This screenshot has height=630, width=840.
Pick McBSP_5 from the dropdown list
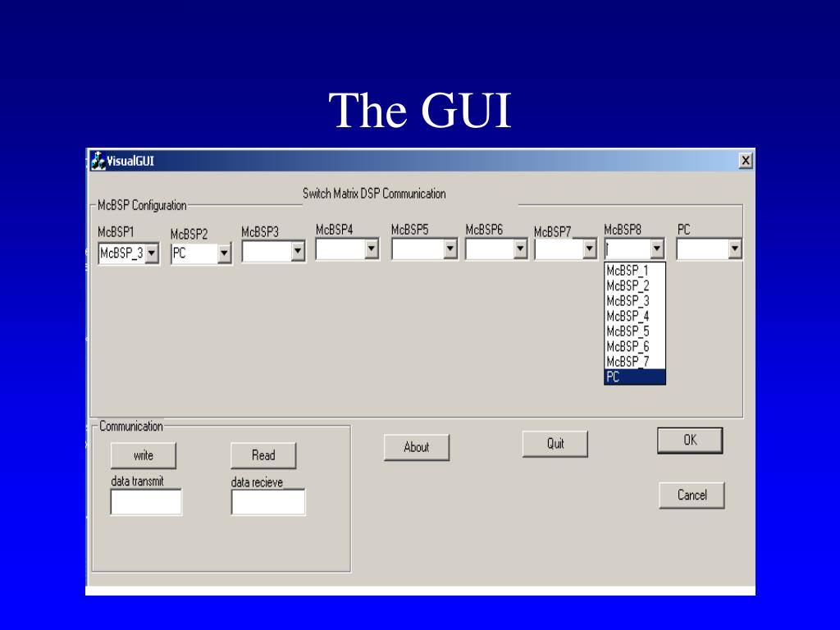coord(634,331)
